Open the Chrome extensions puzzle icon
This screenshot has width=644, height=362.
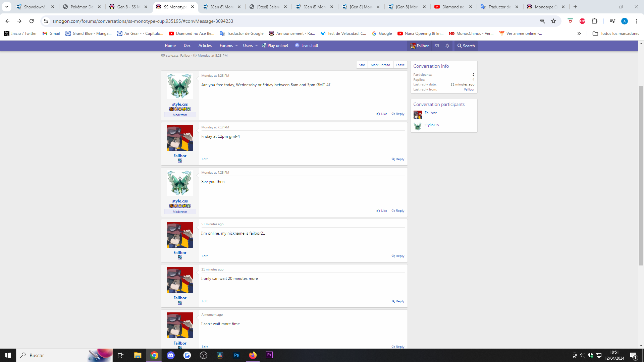tap(594, 21)
